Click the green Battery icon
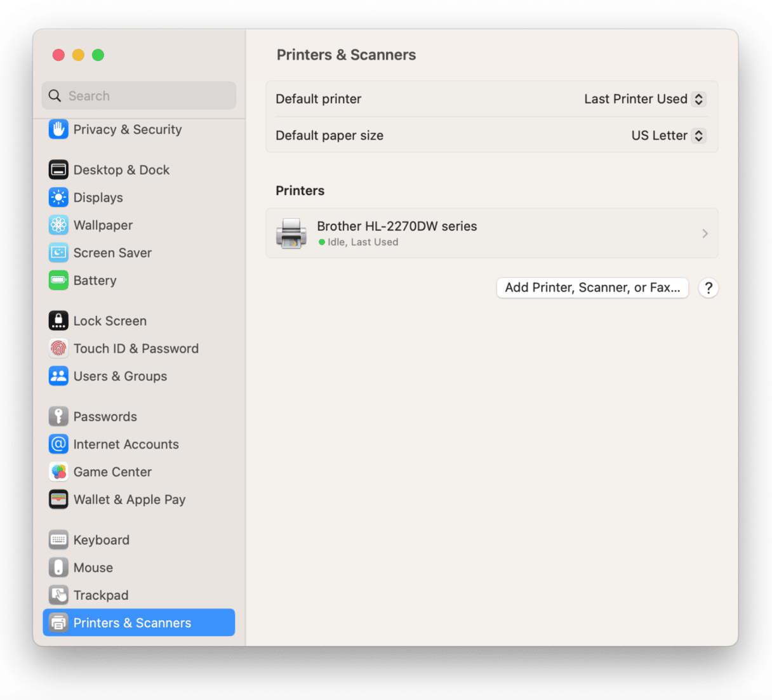The width and height of the screenshot is (772, 700). point(58,281)
